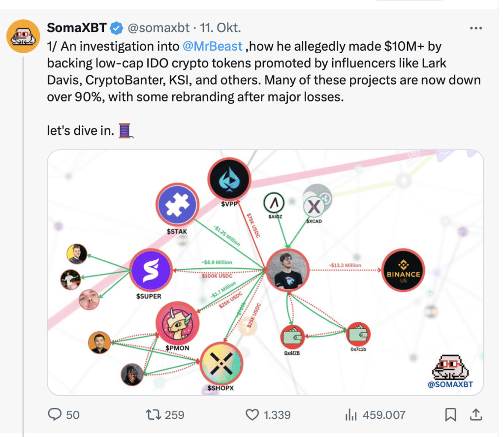The height and width of the screenshot is (437, 504).
Task: Open the @MrBeast mention link
Action: pos(212,46)
